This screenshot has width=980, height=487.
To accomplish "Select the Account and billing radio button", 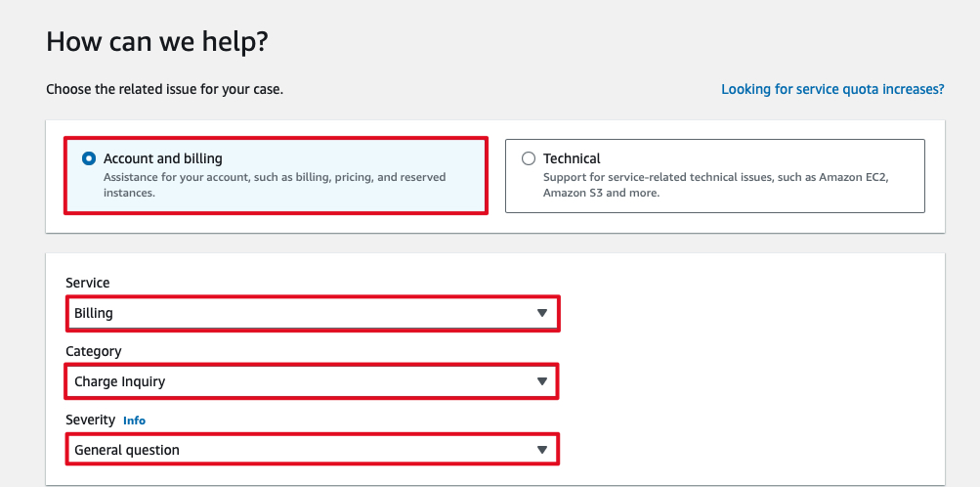I will tap(90, 158).
